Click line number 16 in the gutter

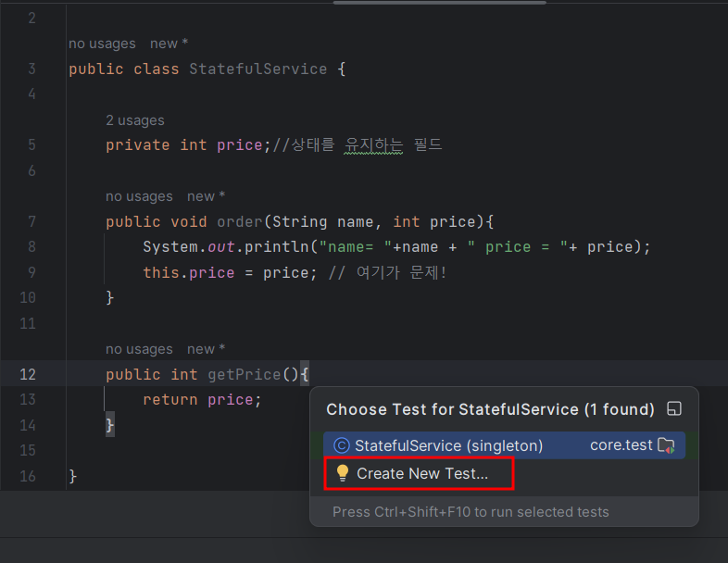[x=28, y=476]
